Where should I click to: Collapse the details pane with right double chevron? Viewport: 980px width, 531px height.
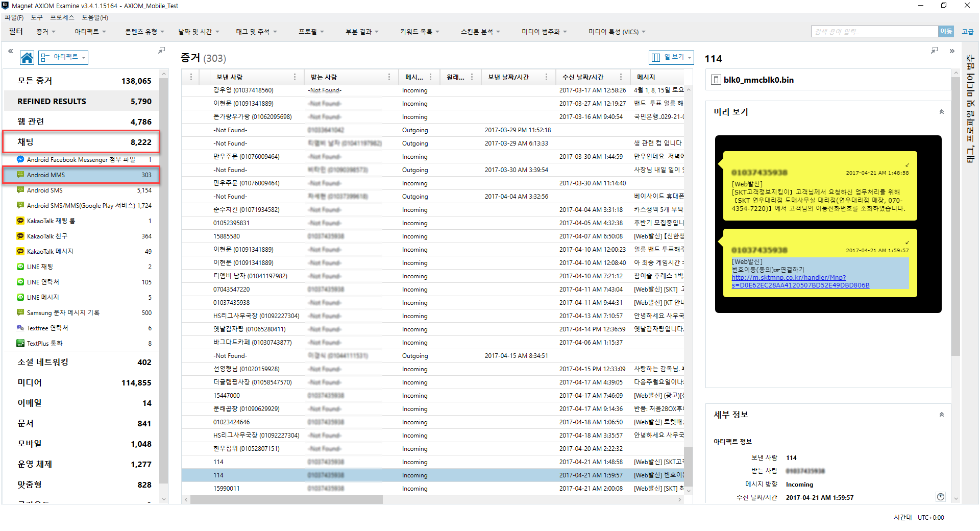coord(952,51)
